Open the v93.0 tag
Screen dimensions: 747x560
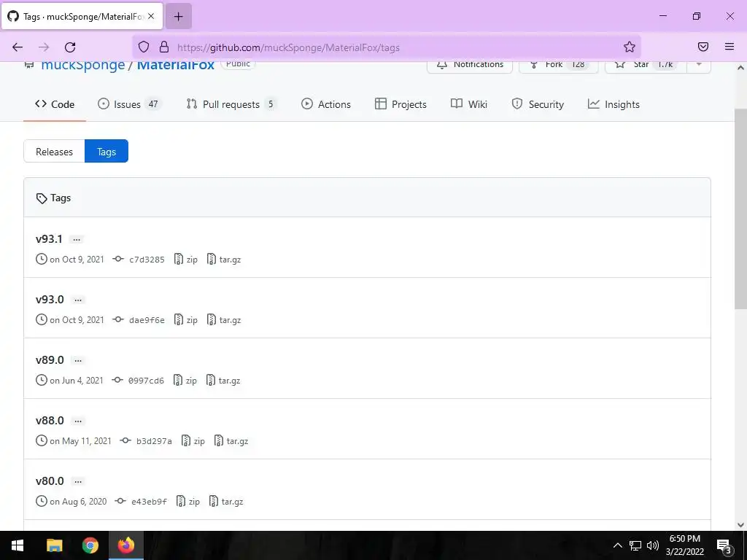pos(50,300)
